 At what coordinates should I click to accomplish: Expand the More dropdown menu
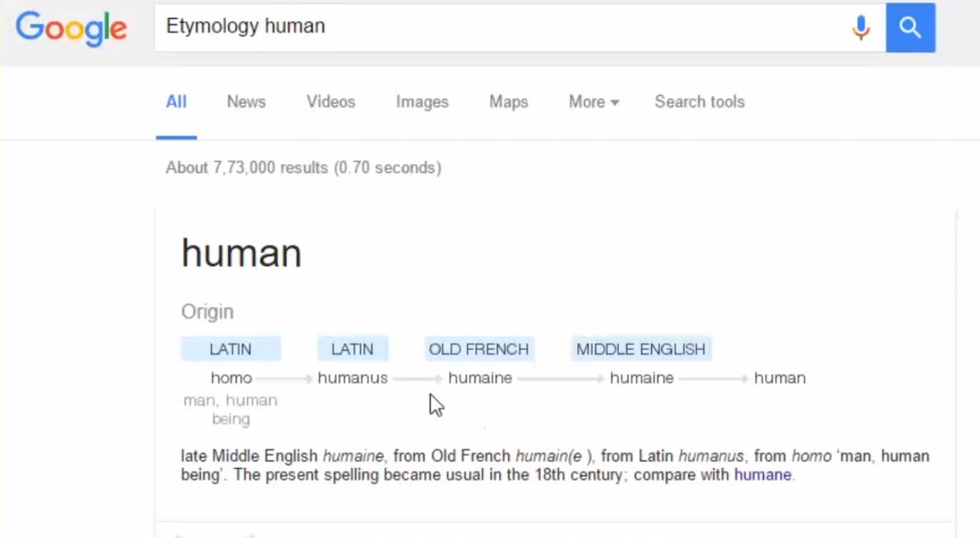(593, 102)
